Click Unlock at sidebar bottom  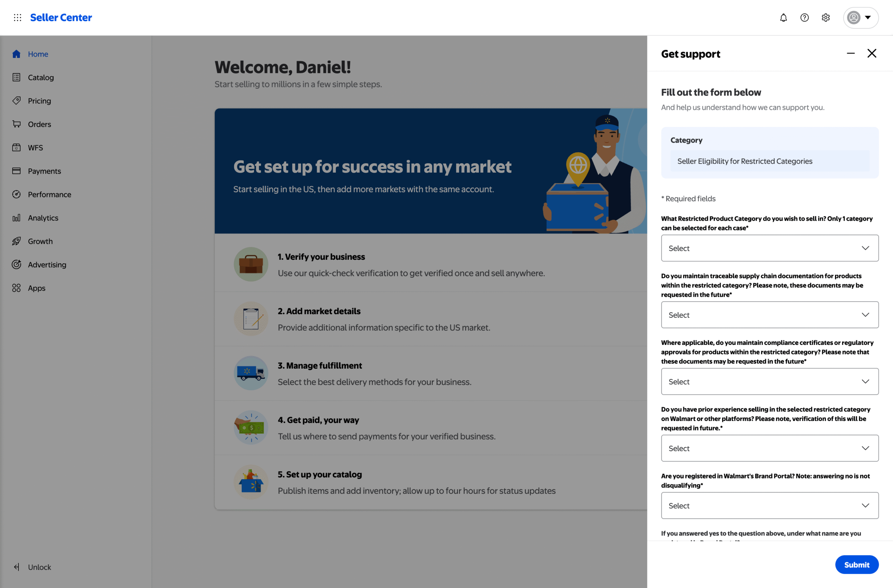pos(39,567)
